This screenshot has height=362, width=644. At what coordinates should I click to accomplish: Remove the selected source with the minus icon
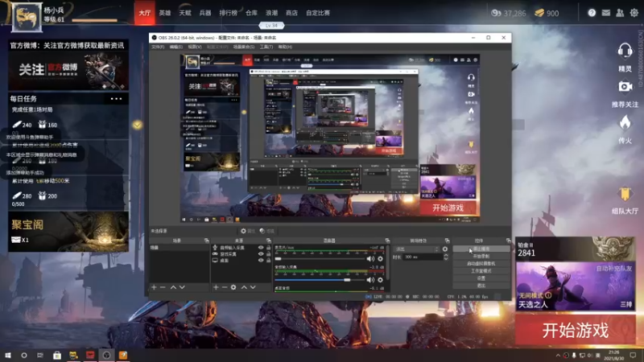pyautogui.click(x=225, y=287)
